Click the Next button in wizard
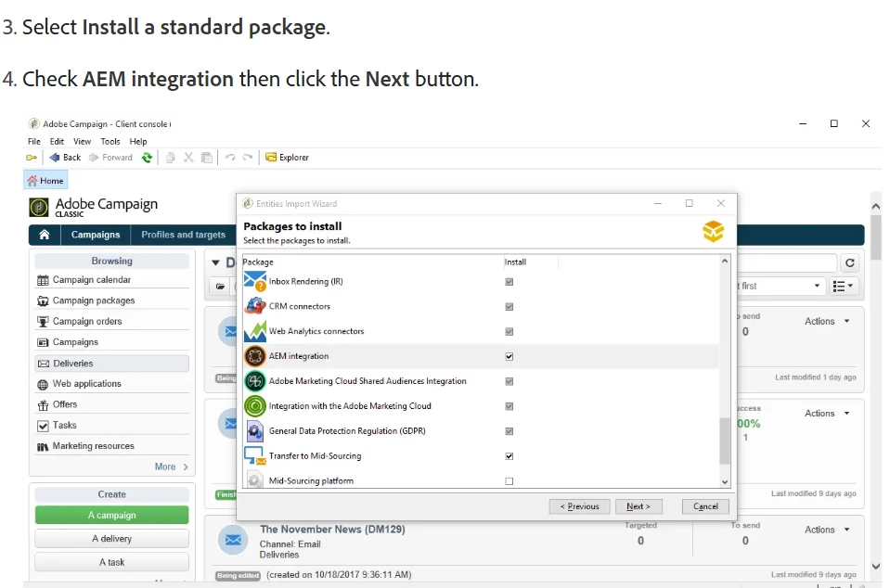This screenshot has width=890, height=588. pyautogui.click(x=638, y=506)
